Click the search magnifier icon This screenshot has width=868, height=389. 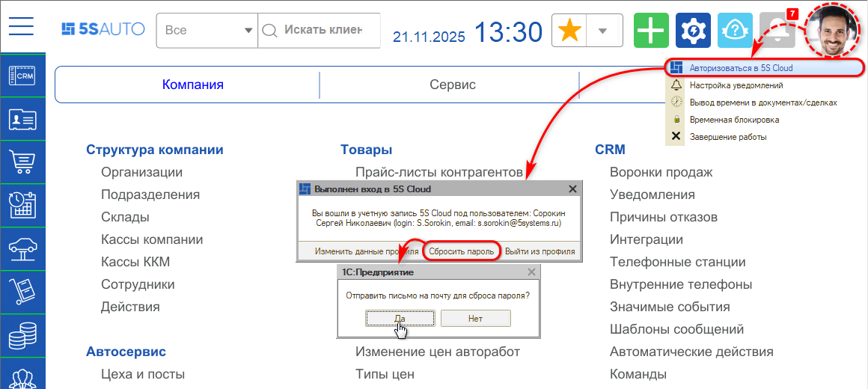click(269, 31)
